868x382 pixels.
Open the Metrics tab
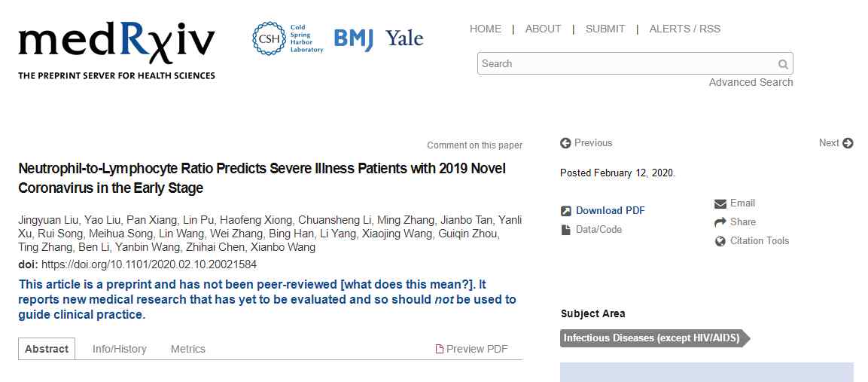(x=188, y=349)
